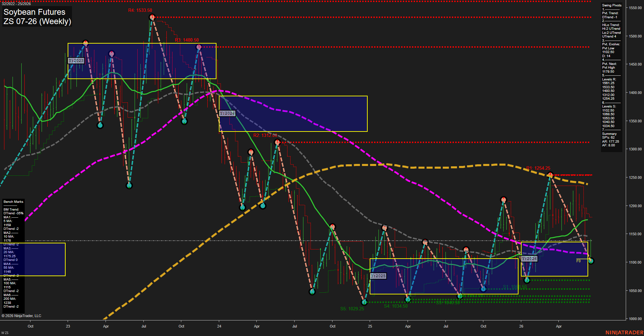The height and width of the screenshot is (336, 644).
Task: Click the Soybean Futures chart title
Action: [34, 12]
